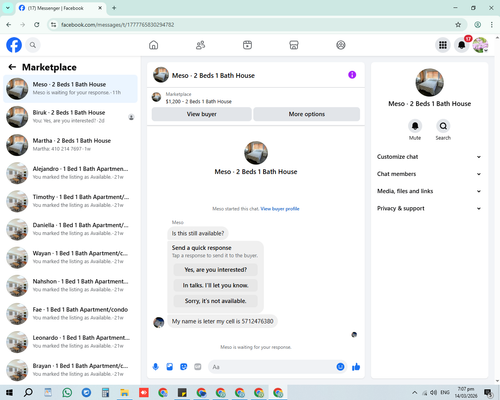Image resolution: width=500 pixels, height=400 pixels.
Task: Open the View buyer profile link
Action: point(280,209)
